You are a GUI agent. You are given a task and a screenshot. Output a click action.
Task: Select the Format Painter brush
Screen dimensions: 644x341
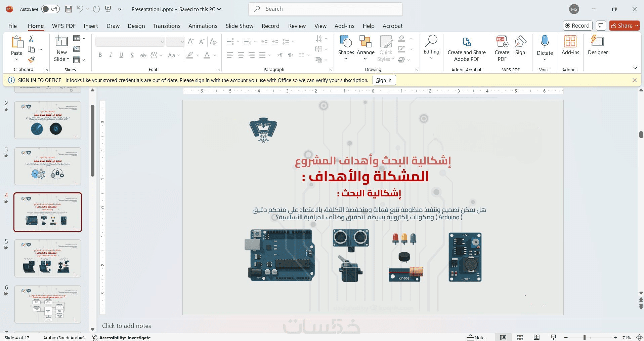point(31,60)
